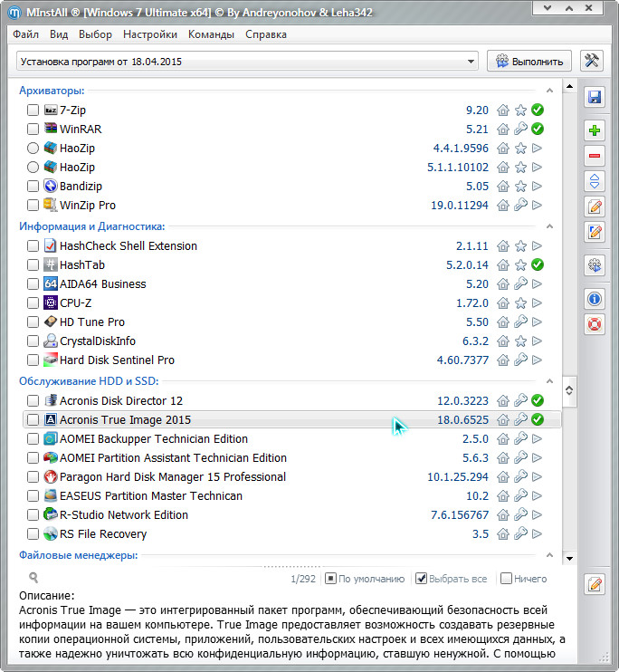
Task: Click the star icon in 7-Zip row
Action: [520, 110]
